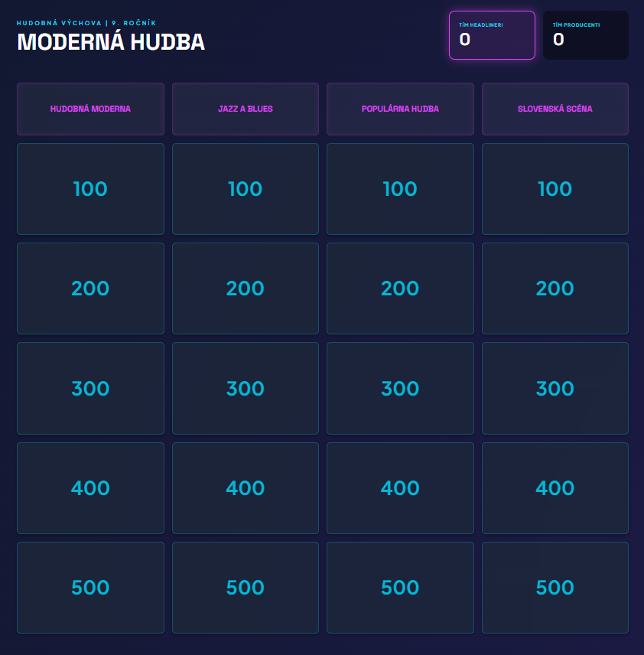Open the 100 question under Hudobná Moderna
The image size is (644, 655).
coord(90,189)
